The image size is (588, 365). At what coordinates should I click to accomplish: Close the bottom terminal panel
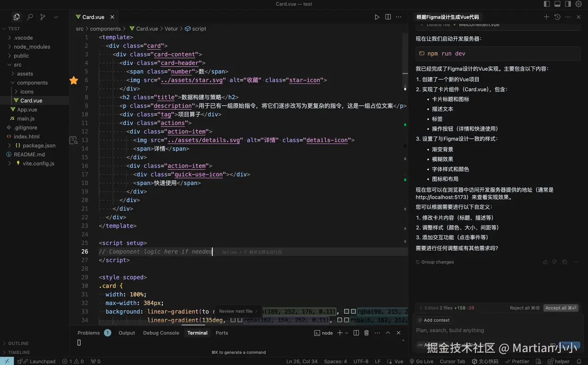pyautogui.click(x=399, y=333)
